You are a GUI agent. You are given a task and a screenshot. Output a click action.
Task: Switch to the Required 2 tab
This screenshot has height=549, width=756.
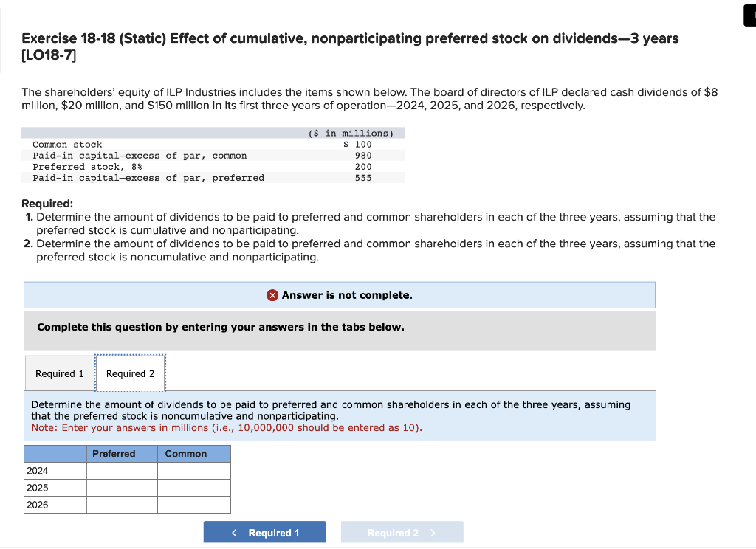[130, 373]
